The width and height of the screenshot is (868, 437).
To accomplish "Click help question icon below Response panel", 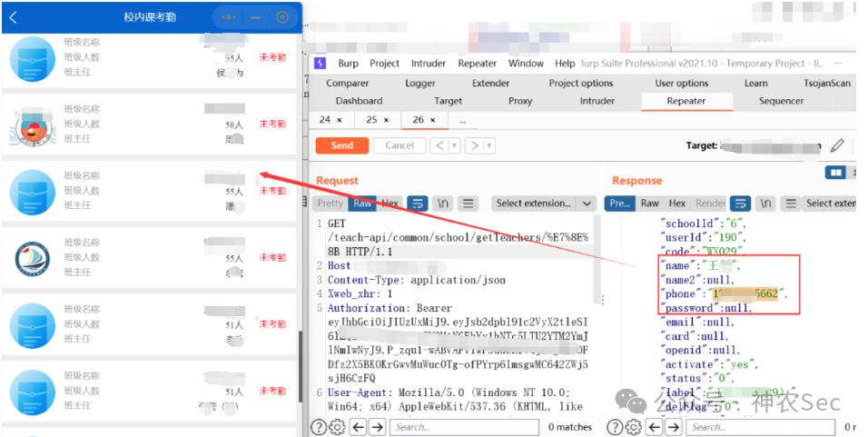I will click(615, 427).
